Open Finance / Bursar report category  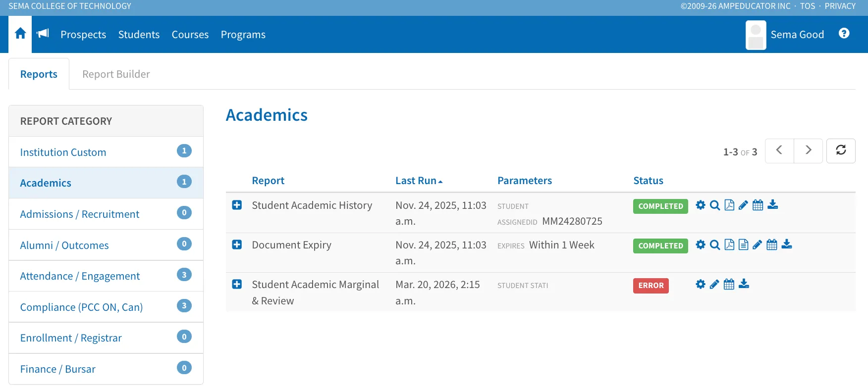pos(106,369)
